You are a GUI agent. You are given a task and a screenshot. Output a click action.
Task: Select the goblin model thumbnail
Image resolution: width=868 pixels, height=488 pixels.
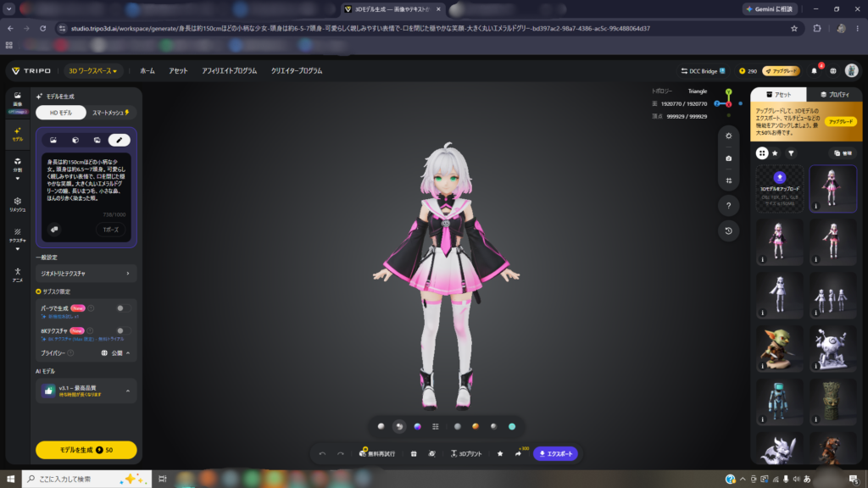point(780,348)
